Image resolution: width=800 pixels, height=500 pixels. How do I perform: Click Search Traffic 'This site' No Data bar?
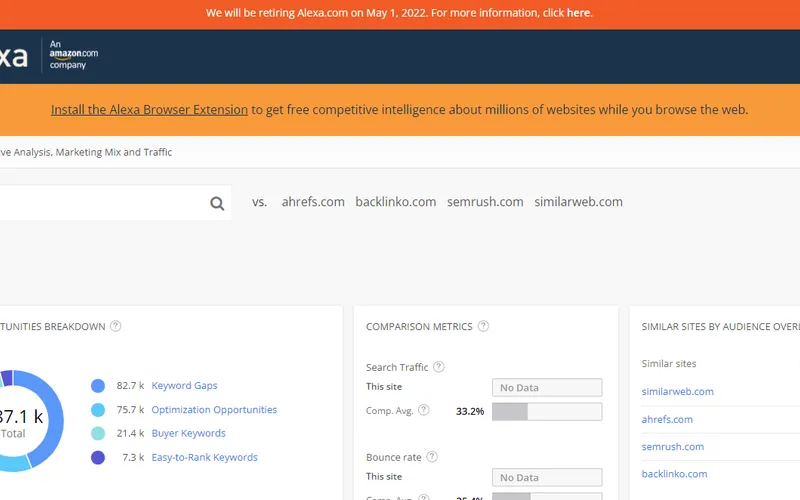[x=547, y=388]
